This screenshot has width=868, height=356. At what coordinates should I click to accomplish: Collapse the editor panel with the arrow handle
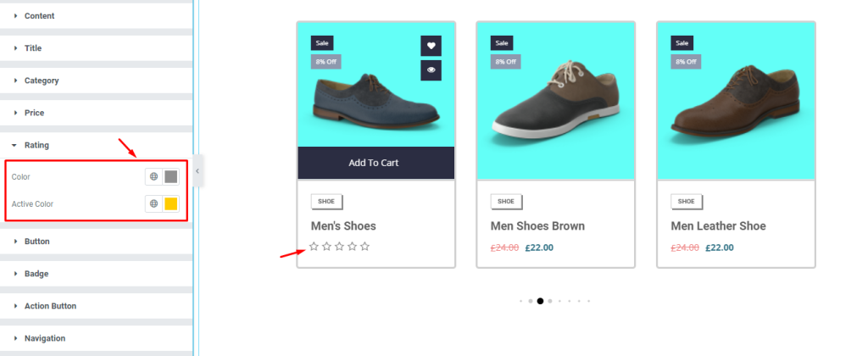pyautogui.click(x=198, y=171)
